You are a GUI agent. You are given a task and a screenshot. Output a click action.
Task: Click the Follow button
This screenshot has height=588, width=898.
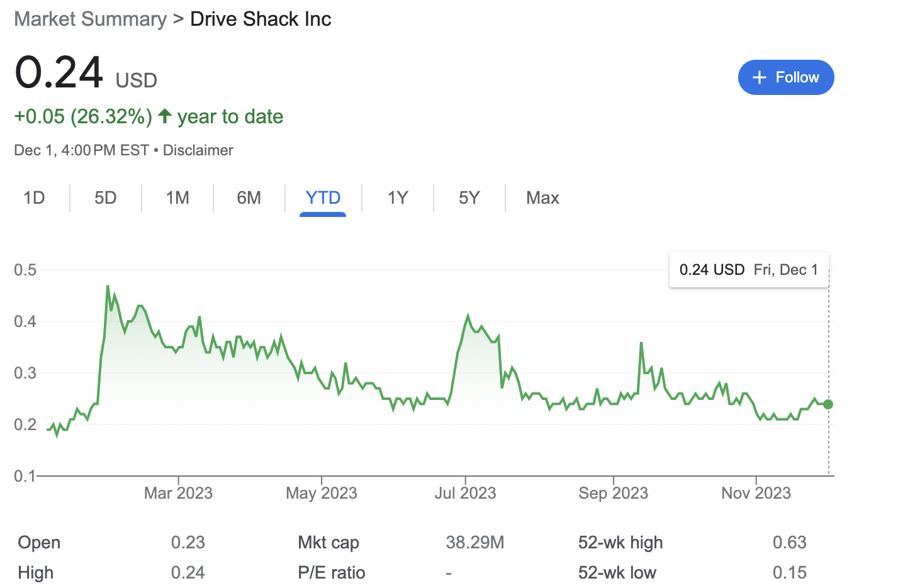pos(786,77)
